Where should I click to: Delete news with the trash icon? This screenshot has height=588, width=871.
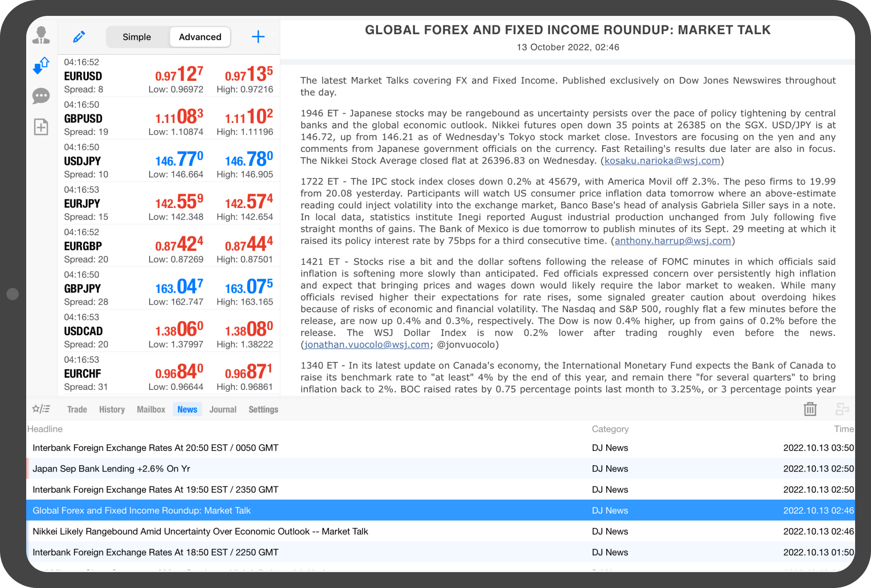pos(810,409)
